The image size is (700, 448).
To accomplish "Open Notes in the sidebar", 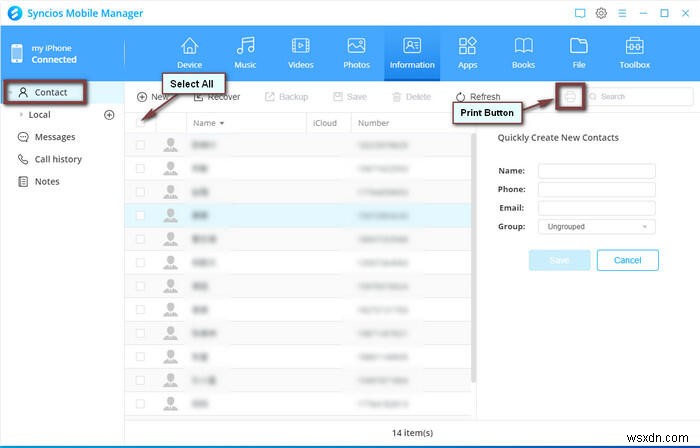I will 38,182.
